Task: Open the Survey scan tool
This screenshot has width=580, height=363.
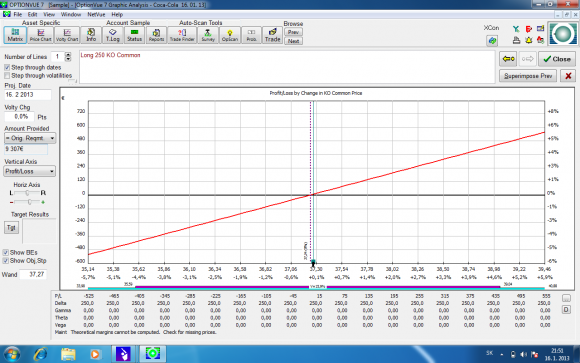Action: [208, 35]
